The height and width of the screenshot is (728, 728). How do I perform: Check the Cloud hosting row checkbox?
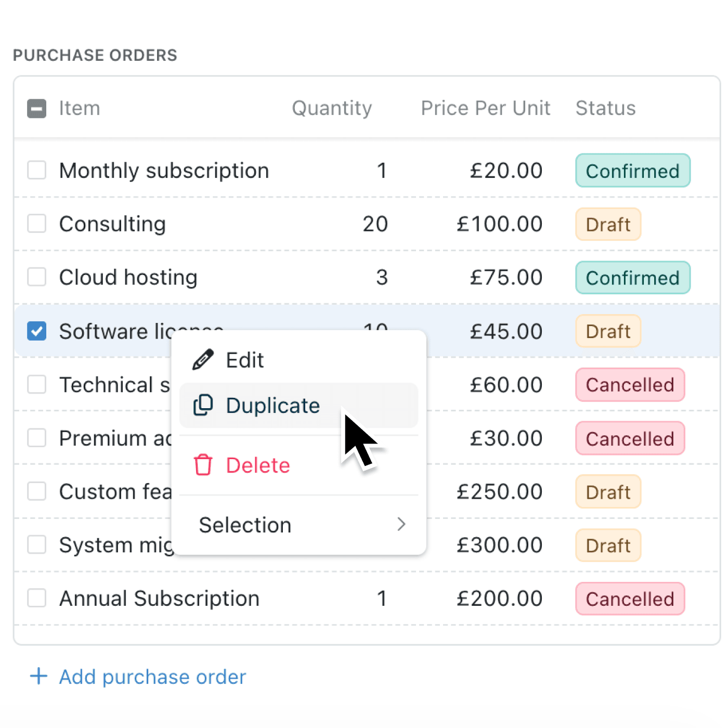[36, 277]
